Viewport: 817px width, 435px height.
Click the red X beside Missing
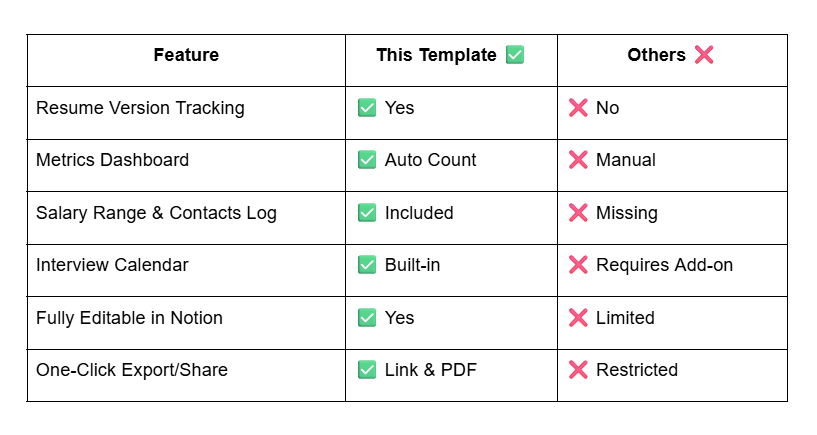[x=578, y=213]
